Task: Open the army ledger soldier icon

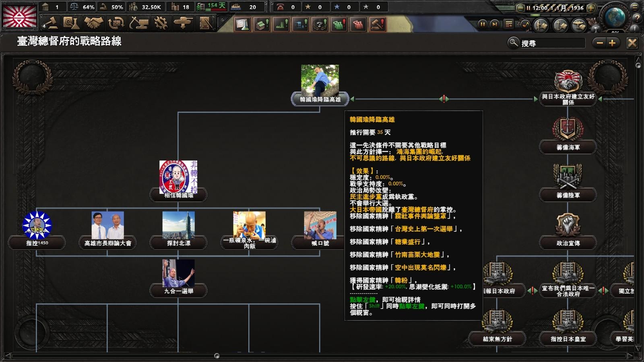Action: (541, 25)
